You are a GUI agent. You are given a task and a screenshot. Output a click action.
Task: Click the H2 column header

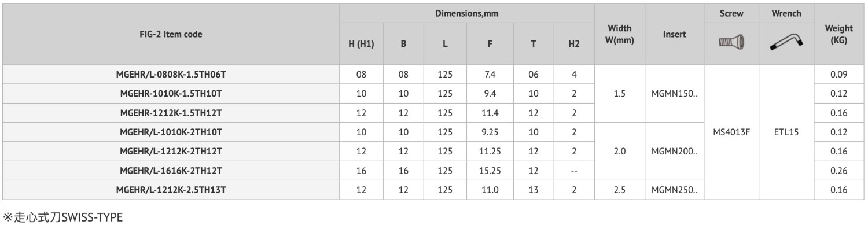tap(573, 43)
